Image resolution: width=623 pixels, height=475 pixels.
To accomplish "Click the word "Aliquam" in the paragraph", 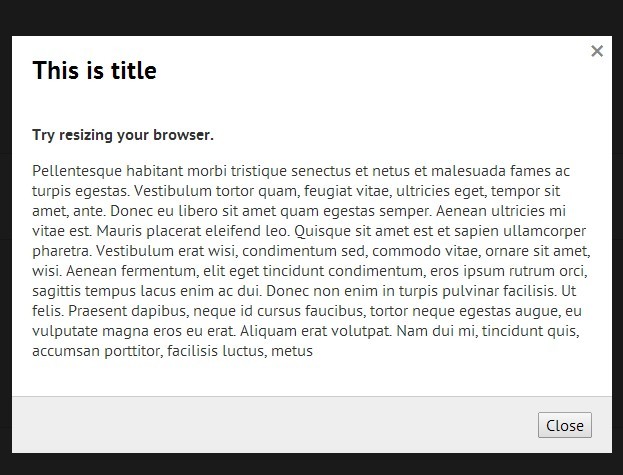I will 298,333.
